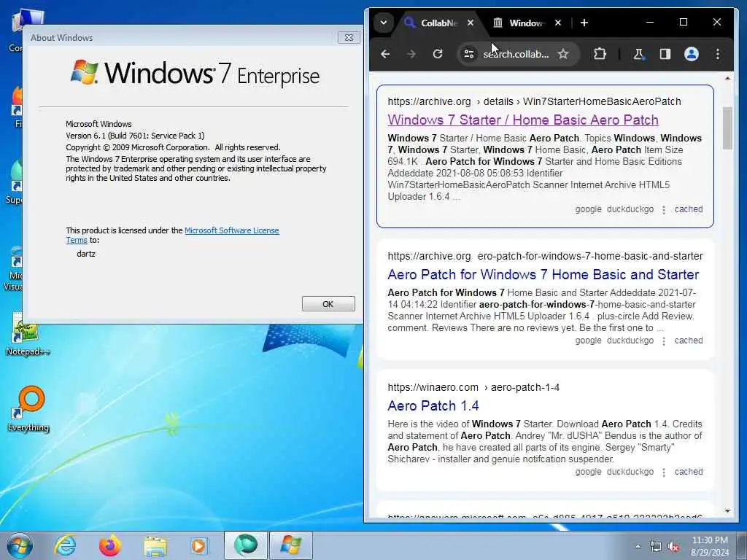Click duckduckgo link under first search result
Image resolution: width=747 pixels, height=560 pixels.
pos(630,209)
